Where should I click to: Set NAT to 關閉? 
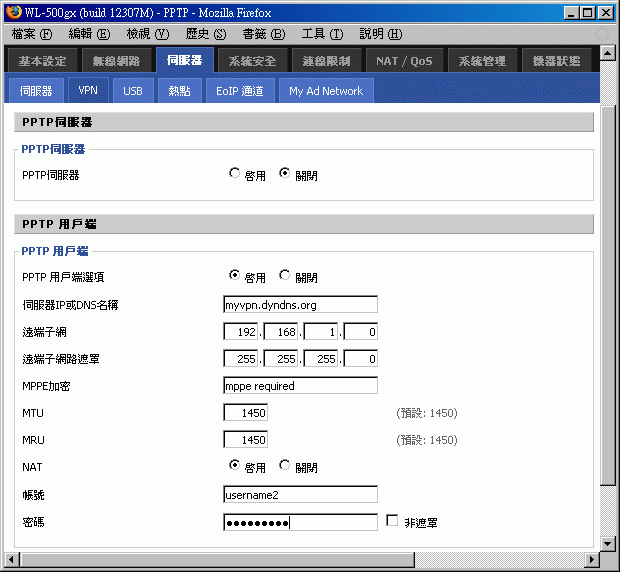tap(285, 465)
